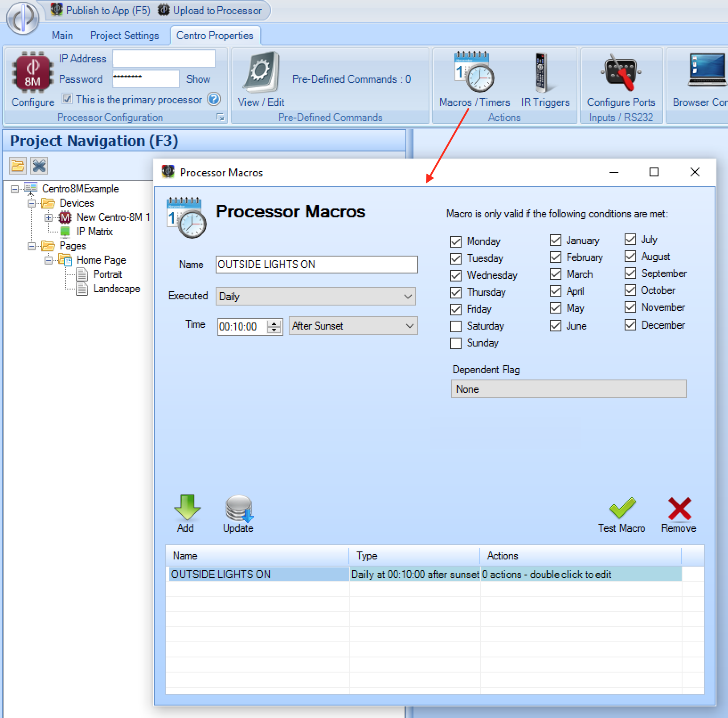Image resolution: width=728 pixels, height=718 pixels.
Task: Collapse the Devices tree node
Action: (x=32, y=204)
